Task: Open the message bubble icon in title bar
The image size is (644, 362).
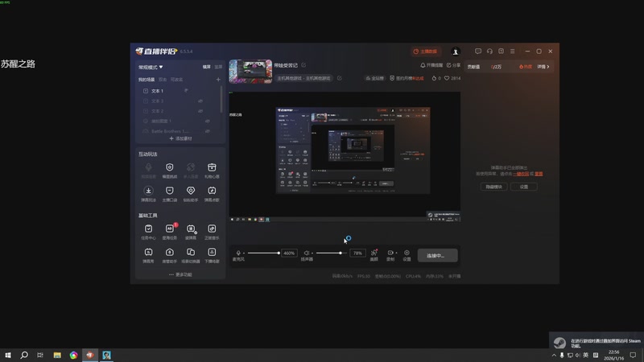Action: tap(478, 51)
